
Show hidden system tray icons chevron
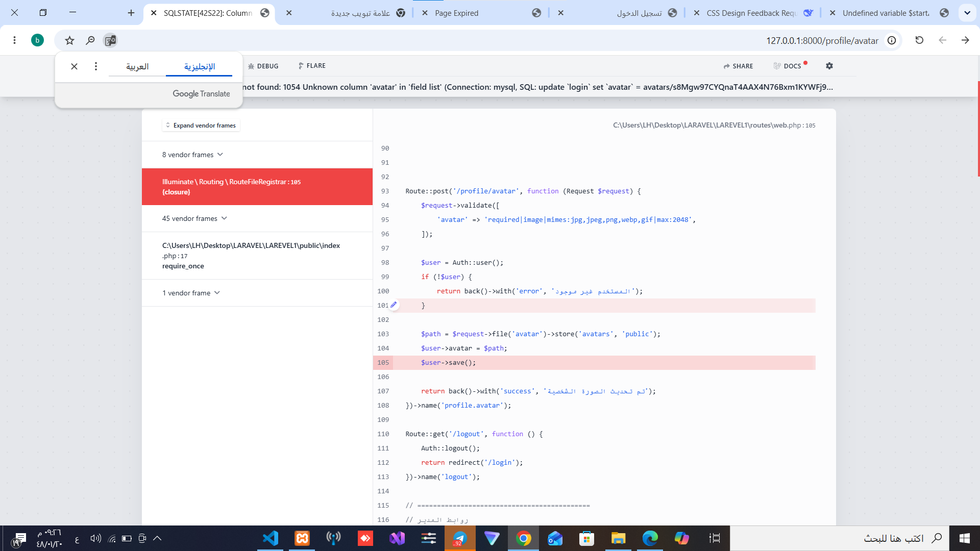(157, 538)
